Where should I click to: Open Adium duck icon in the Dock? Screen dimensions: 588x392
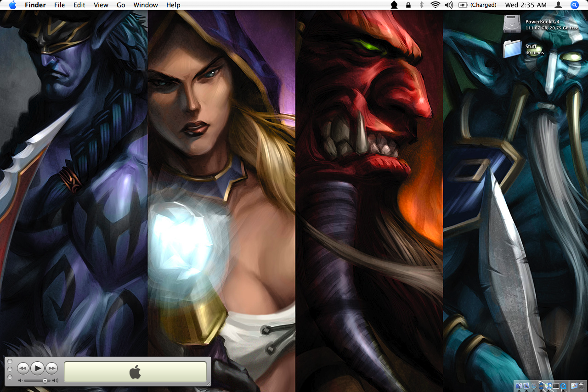coord(541,386)
